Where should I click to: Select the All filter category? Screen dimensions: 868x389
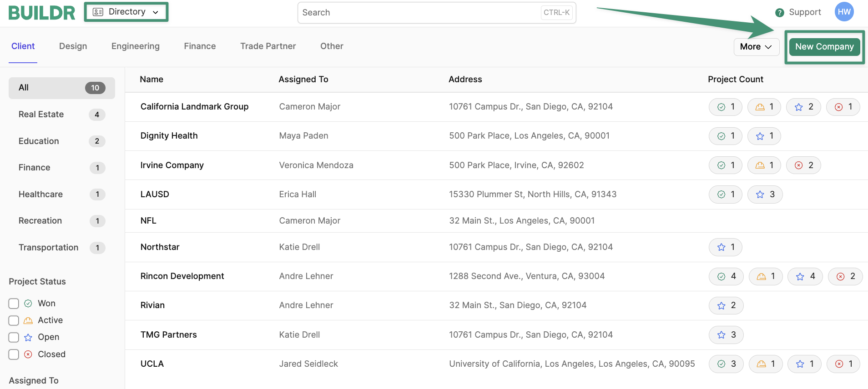tap(62, 88)
